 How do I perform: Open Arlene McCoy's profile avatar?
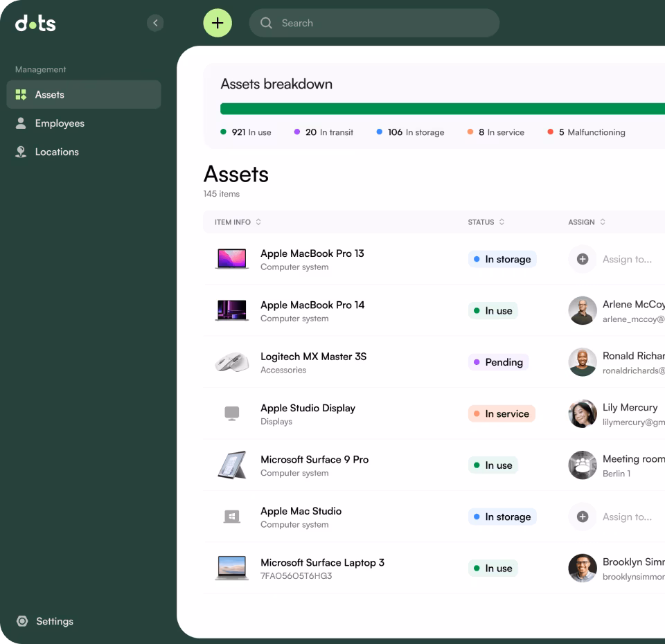[x=582, y=311]
